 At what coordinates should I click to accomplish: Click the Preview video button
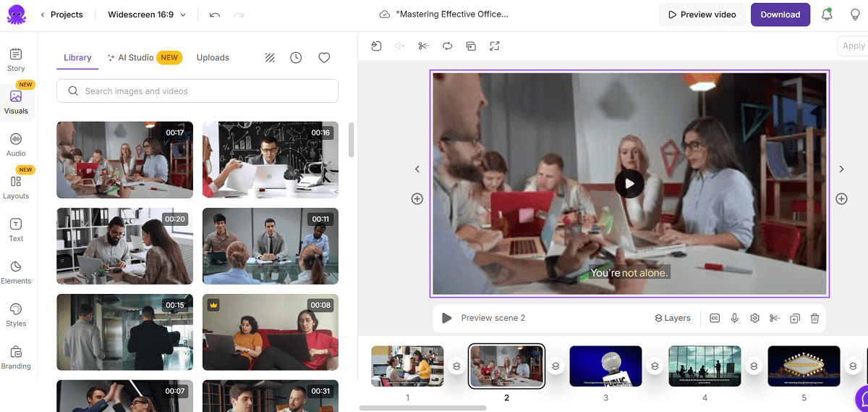[702, 14]
